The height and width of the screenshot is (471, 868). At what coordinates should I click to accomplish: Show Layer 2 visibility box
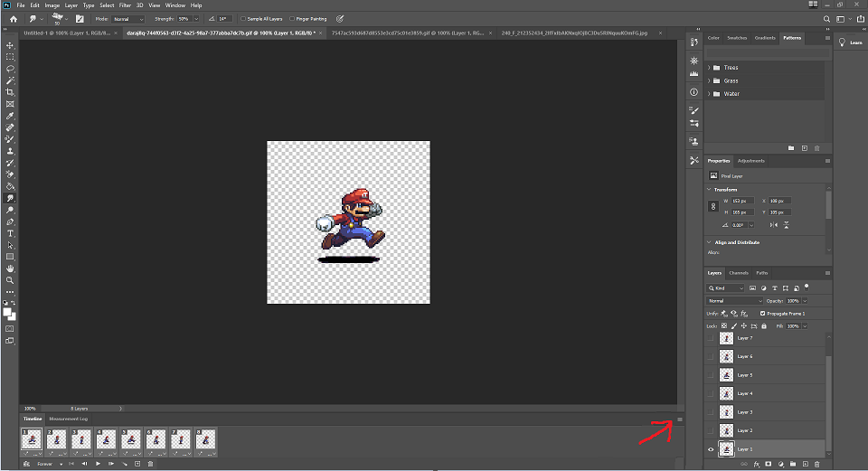711,430
